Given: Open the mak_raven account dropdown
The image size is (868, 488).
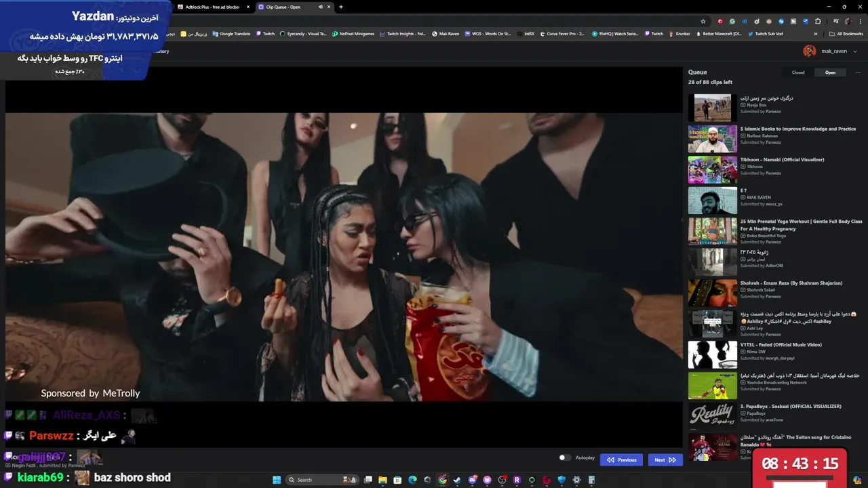Looking at the screenshot, I should 839,52.
